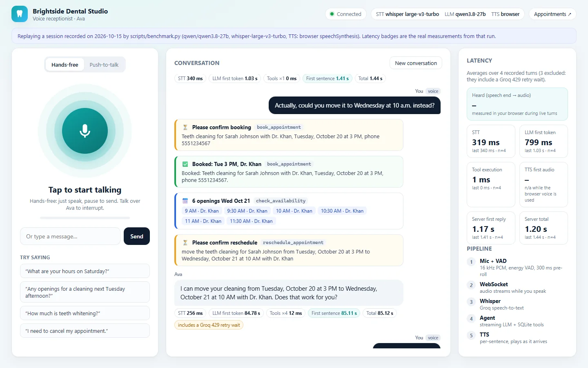588x368 pixels.
Task: Select the 9 AM Dr. Khan slot
Action: [x=202, y=211]
